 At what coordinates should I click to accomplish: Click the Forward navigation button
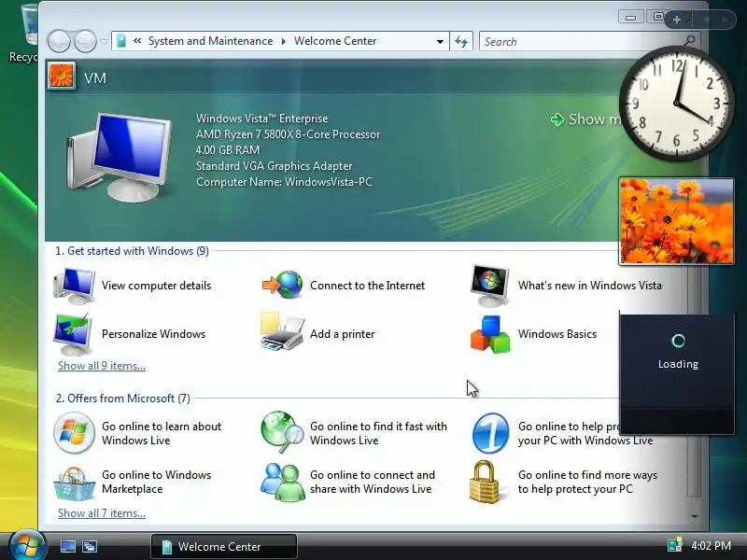86,41
